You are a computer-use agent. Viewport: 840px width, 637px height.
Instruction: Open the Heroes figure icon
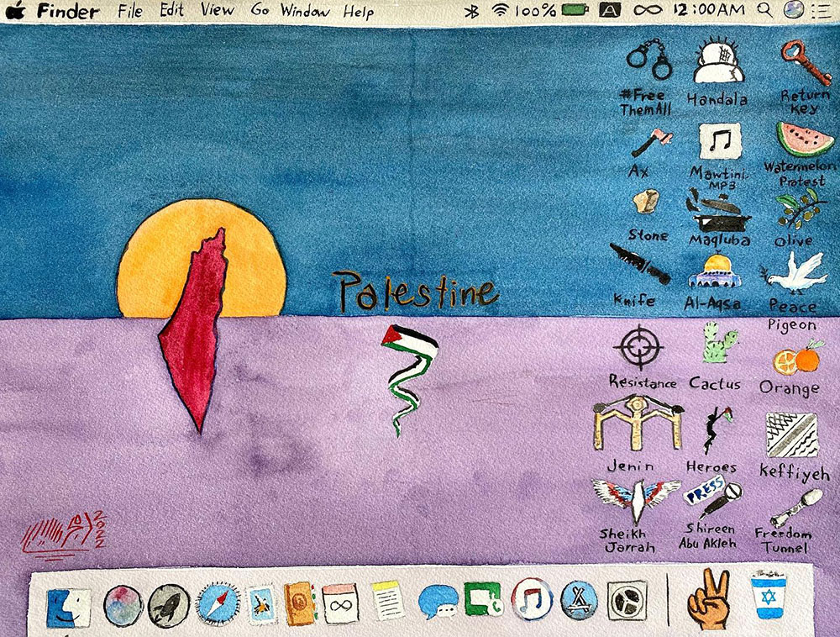point(717,430)
